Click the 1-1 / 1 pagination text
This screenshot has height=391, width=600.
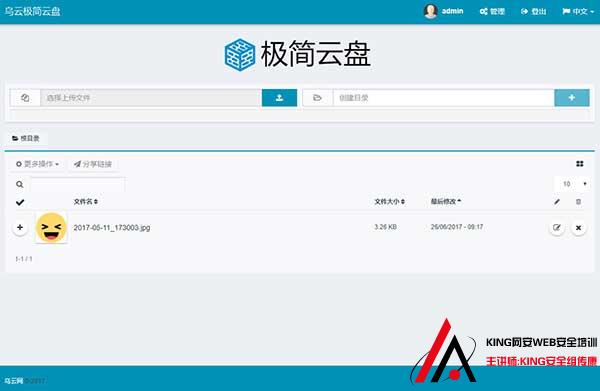coord(24,259)
